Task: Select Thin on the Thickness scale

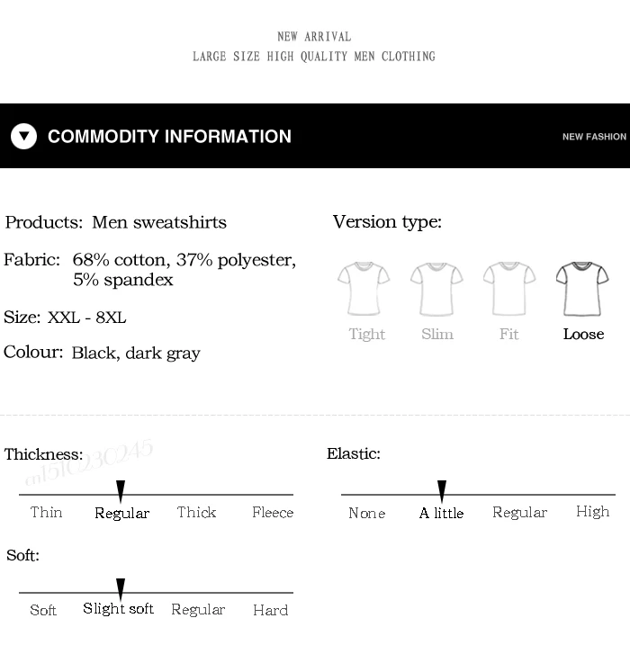Action: [x=46, y=512]
